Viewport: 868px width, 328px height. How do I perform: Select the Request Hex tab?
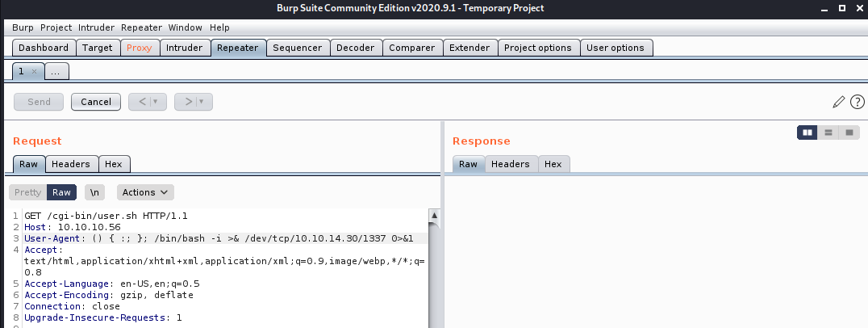[x=114, y=164]
